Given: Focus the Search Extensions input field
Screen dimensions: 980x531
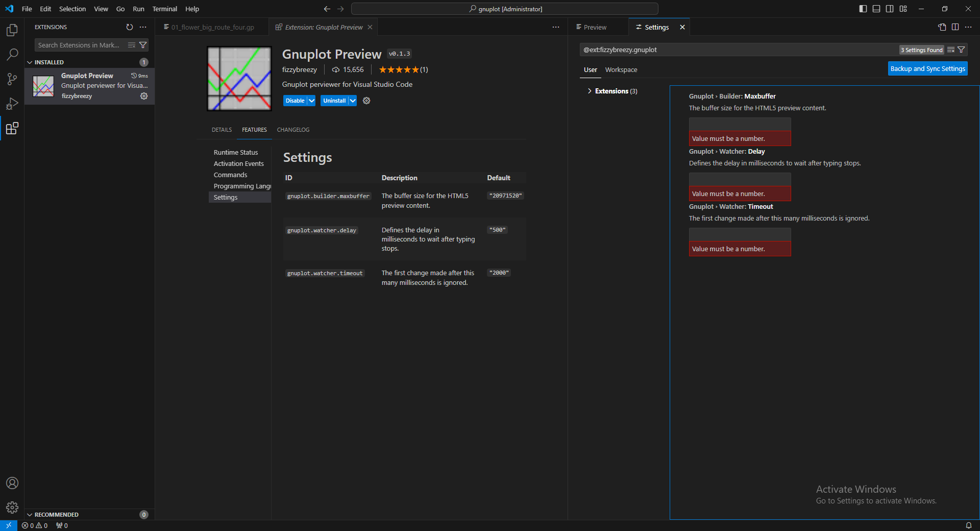Looking at the screenshot, I should coord(79,45).
